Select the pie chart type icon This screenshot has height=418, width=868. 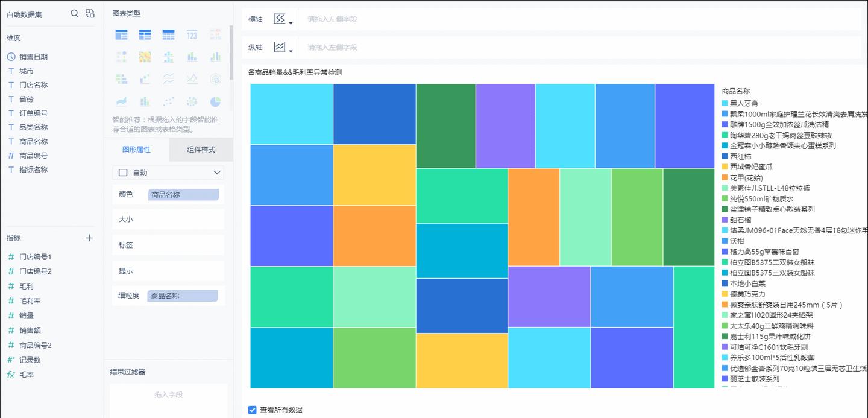[215, 101]
